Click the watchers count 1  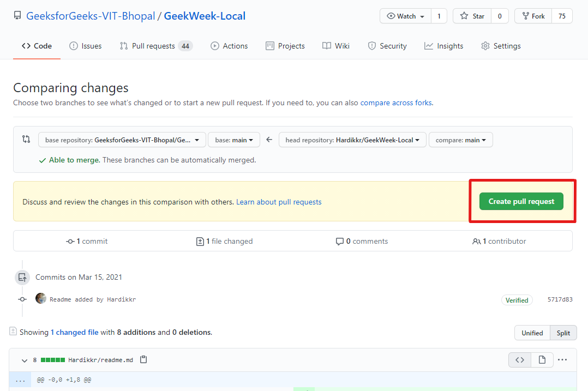pyautogui.click(x=439, y=16)
